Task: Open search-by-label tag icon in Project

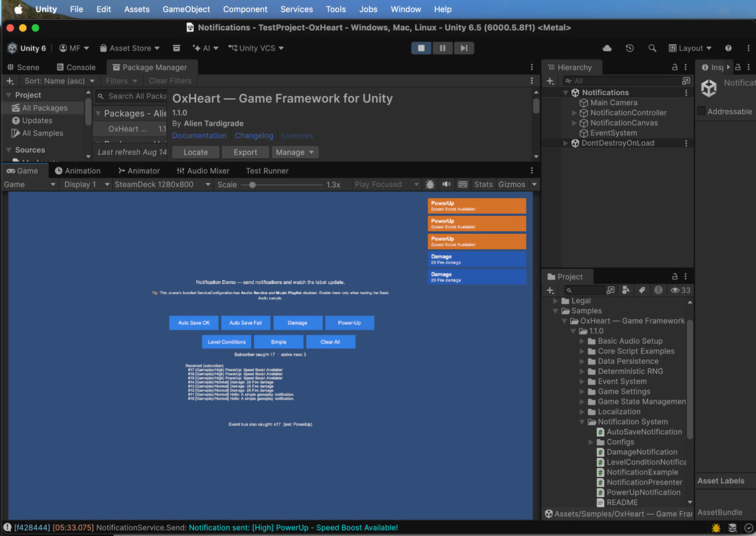Action: click(x=641, y=290)
